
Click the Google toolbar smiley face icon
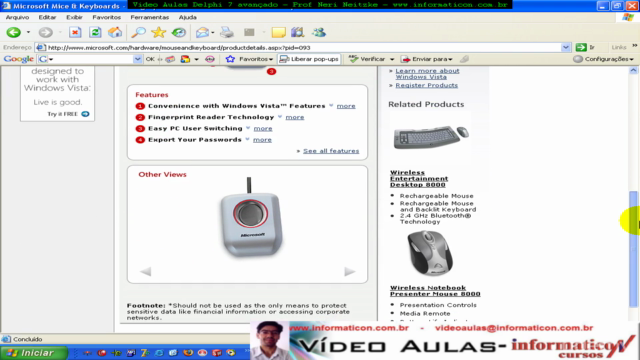(210, 59)
